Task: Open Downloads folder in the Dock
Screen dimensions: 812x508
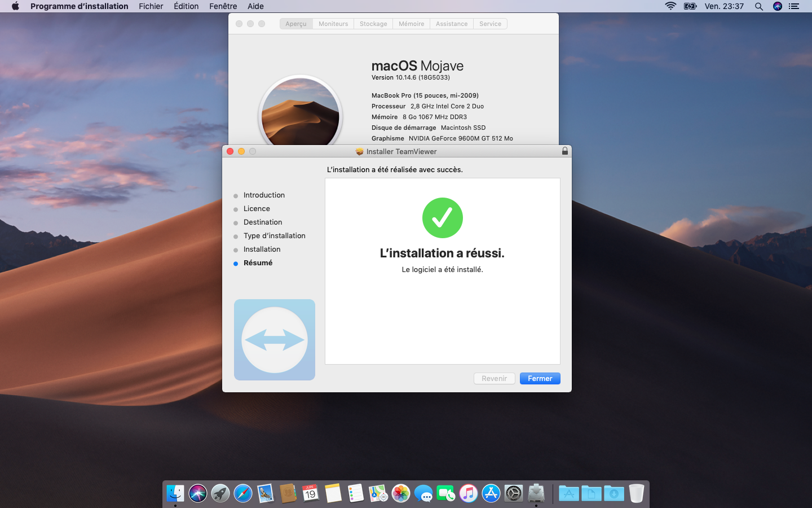Action: coord(614,493)
